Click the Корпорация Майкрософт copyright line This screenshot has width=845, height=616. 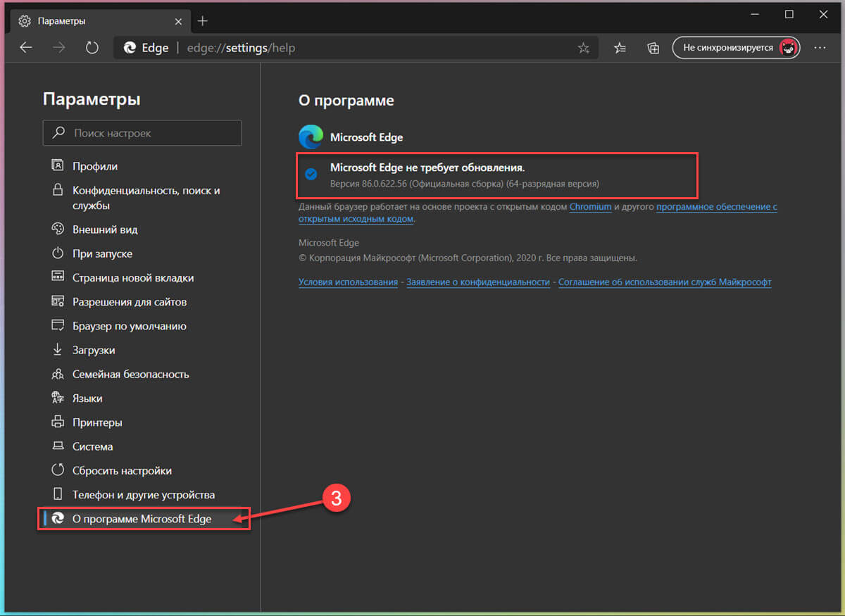[x=468, y=258]
